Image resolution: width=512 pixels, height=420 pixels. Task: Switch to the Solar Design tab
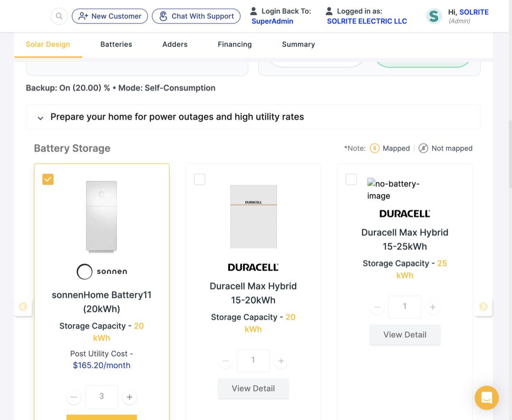click(x=48, y=45)
